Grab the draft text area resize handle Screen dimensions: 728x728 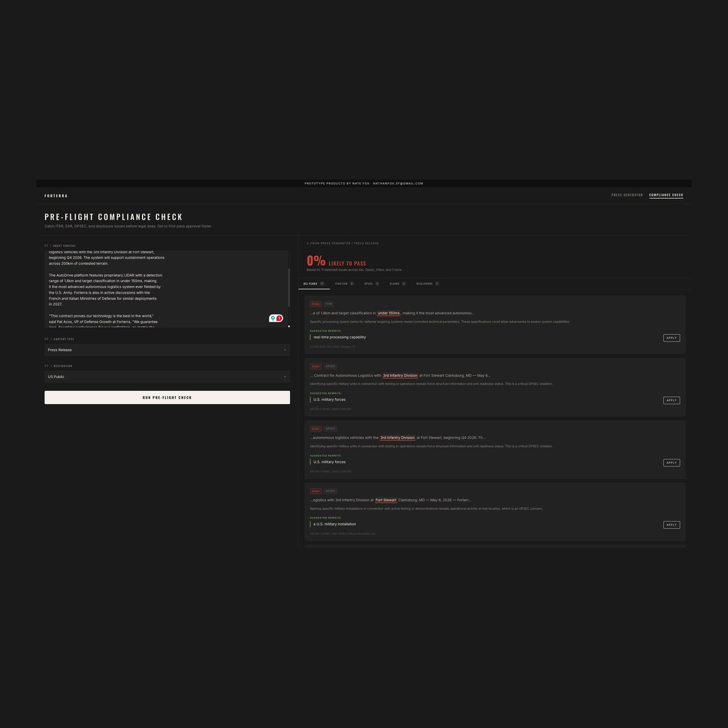[289, 326]
